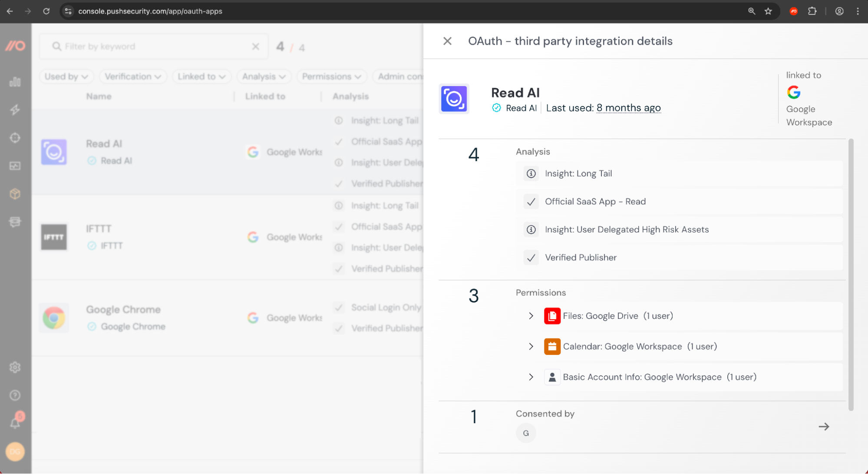The image size is (868, 474).
Task: Click the package/apps cube icon in sidebar
Action: click(x=15, y=194)
